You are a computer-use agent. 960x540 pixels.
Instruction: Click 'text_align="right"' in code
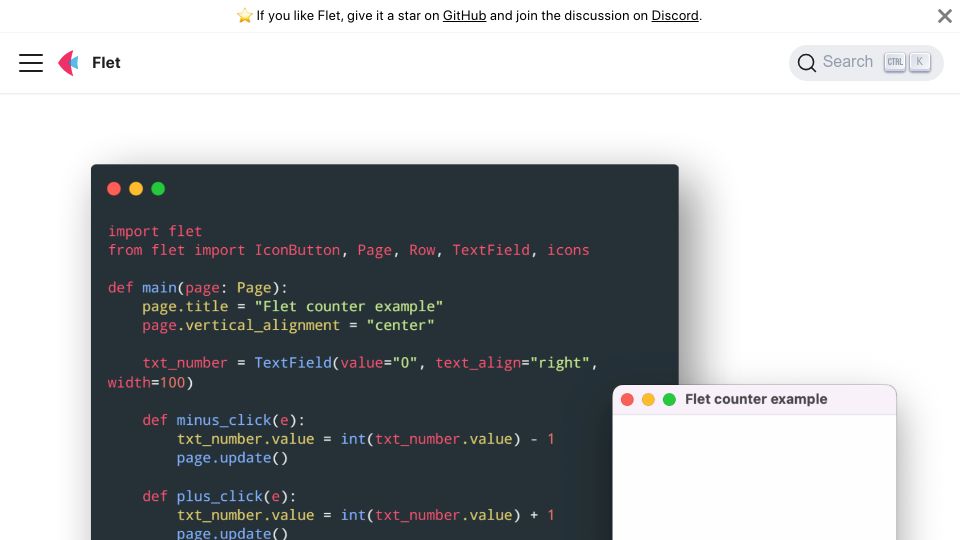click(512, 363)
